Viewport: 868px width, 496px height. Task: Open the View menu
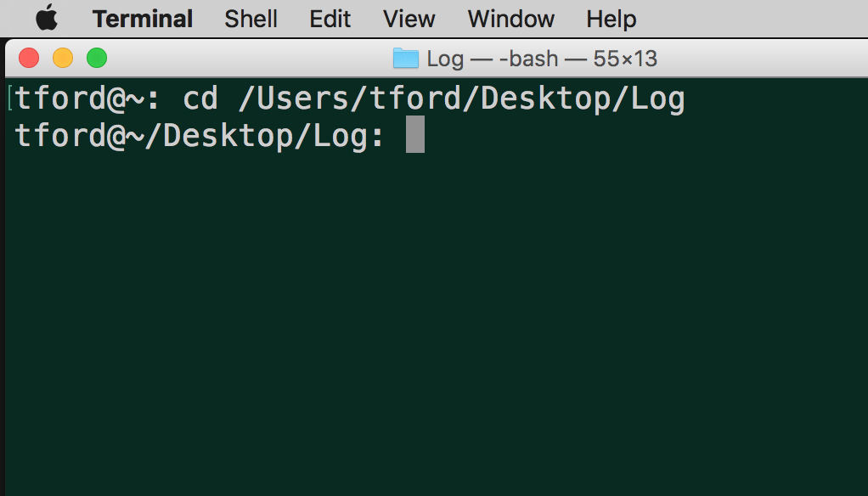coord(409,19)
